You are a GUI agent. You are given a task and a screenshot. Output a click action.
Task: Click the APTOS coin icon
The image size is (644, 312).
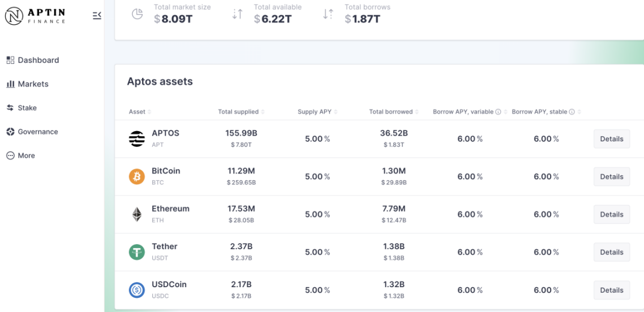tap(137, 139)
